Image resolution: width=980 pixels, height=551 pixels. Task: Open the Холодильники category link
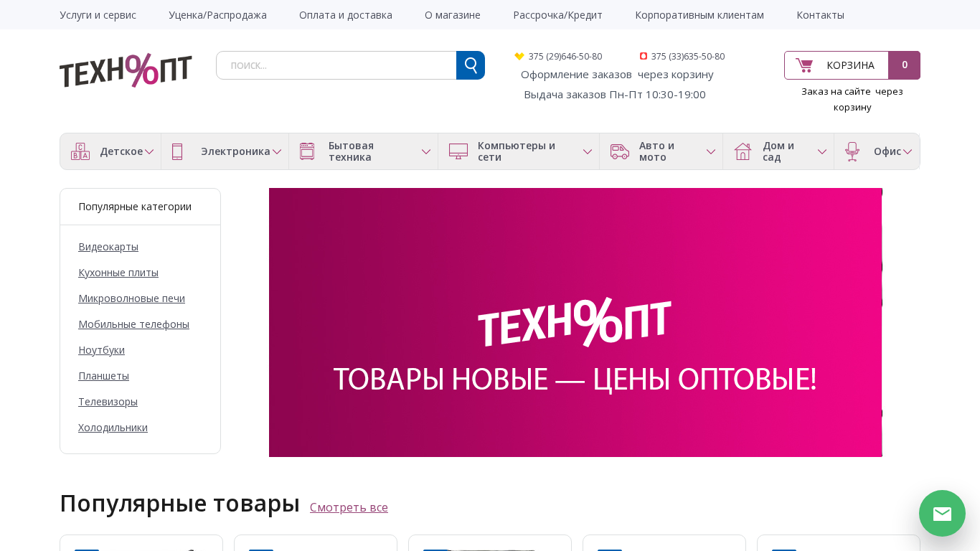tap(113, 428)
